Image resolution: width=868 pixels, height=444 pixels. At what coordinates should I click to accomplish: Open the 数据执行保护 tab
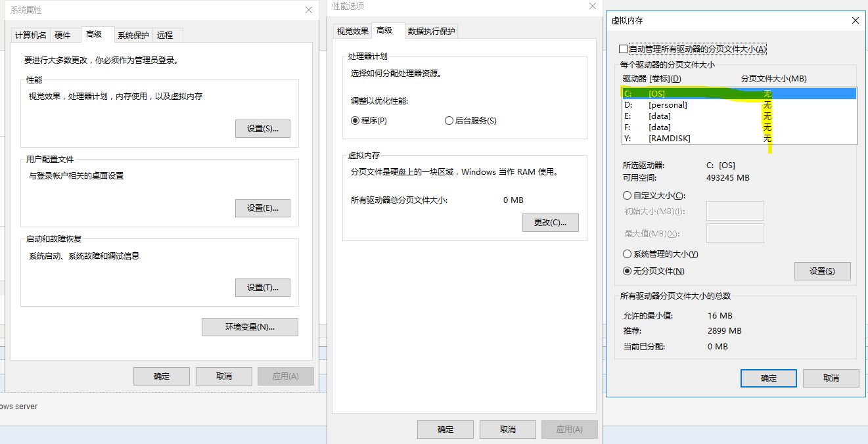click(431, 30)
